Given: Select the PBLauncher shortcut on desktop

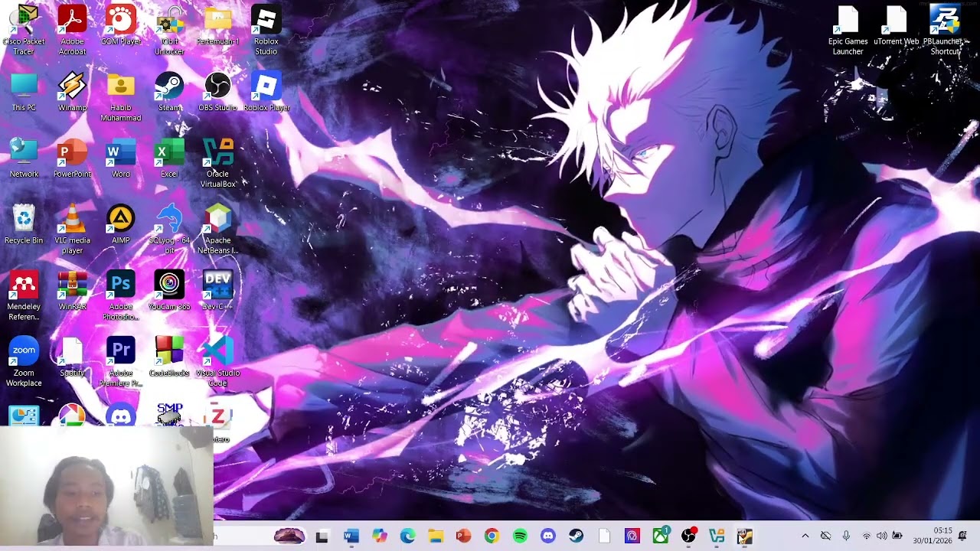Looking at the screenshot, I should 945,31.
